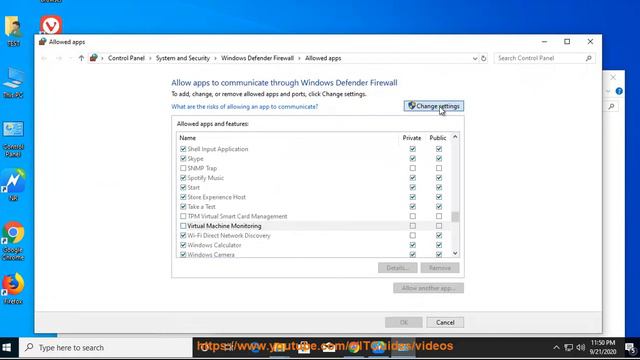Click the Up arrow in address bar
The height and width of the screenshot is (360, 640).
[x=81, y=58]
